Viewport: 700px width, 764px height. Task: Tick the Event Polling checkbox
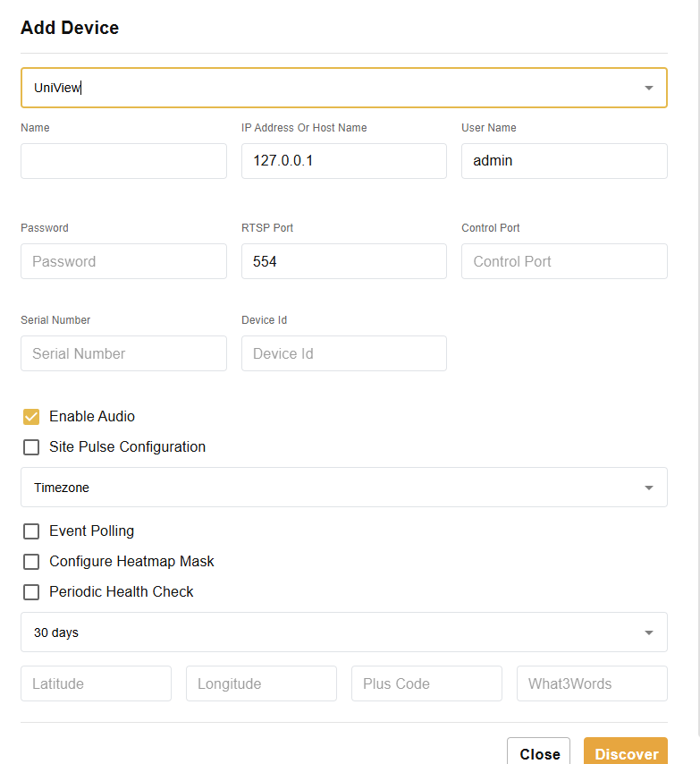click(31, 531)
